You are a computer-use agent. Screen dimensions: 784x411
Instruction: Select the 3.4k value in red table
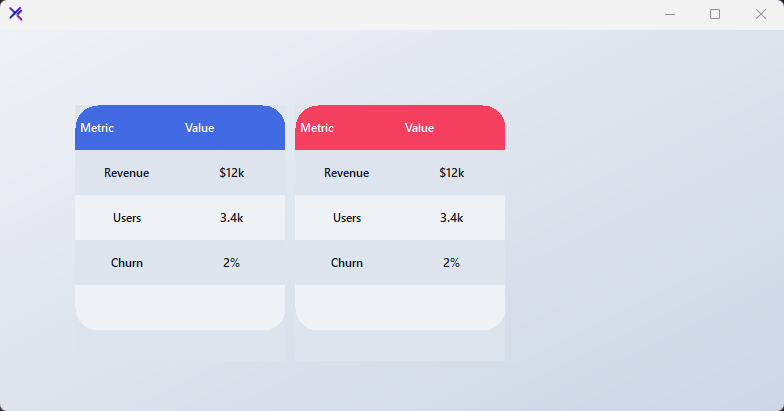tap(452, 218)
